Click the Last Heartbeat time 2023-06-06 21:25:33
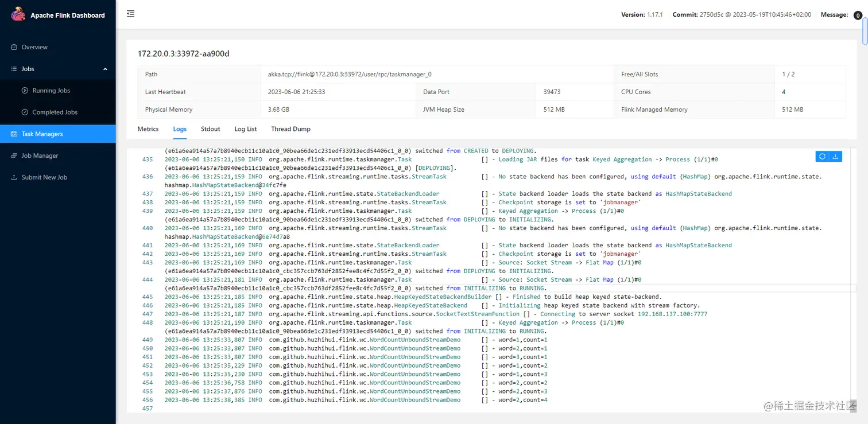Image resolution: width=868 pixels, height=424 pixels. [x=297, y=92]
